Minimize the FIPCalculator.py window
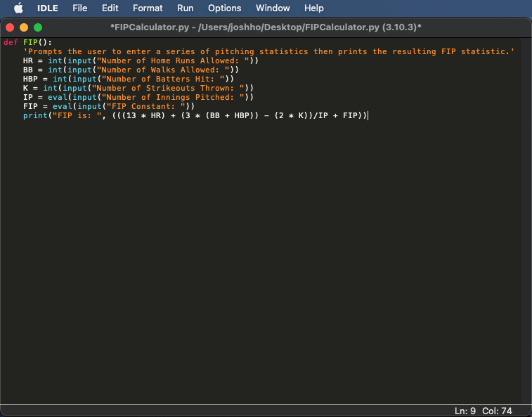Screen dimensions: 532x417 tap(24, 27)
